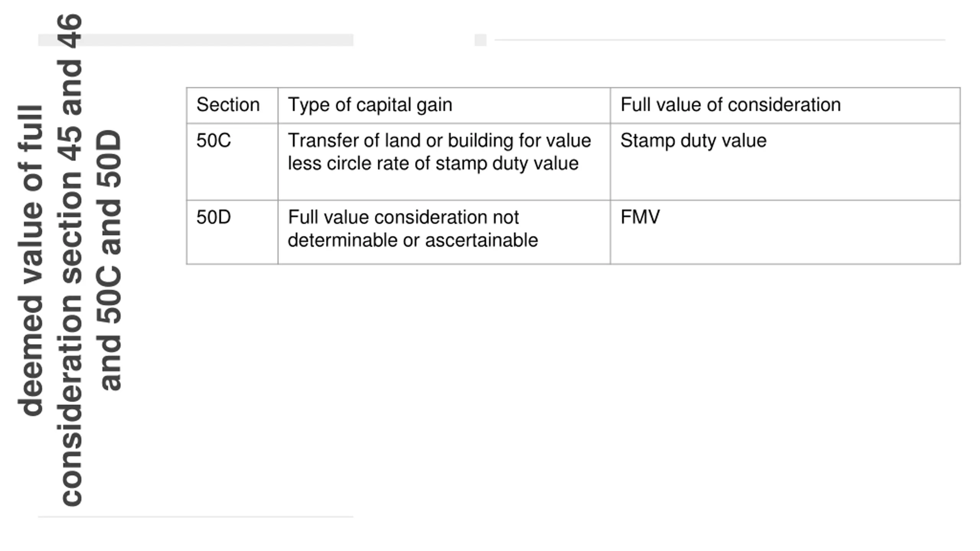This screenshot has width=980, height=551.
Task: Click rotated 'and 50C and 50D' title line
Action: pyautogui.click(x=109, y=260)
